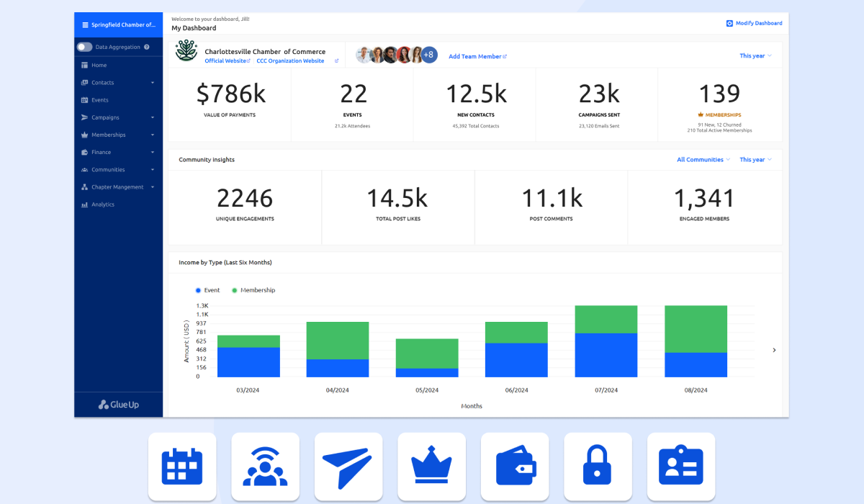
Task: Open the calendar icon in the bottom dock
Action: 182,466
